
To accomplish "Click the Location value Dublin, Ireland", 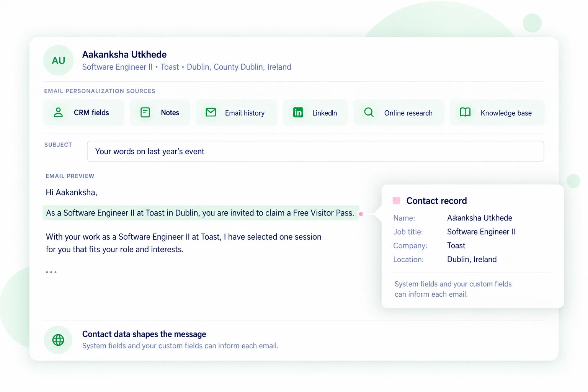I will click(x=472, y=259).
